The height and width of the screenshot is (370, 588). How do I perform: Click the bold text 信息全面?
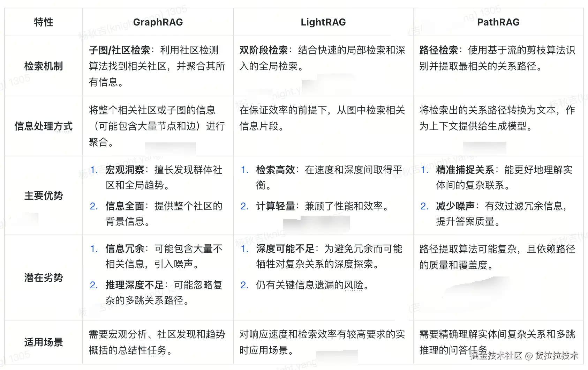[x=125, y=206]
